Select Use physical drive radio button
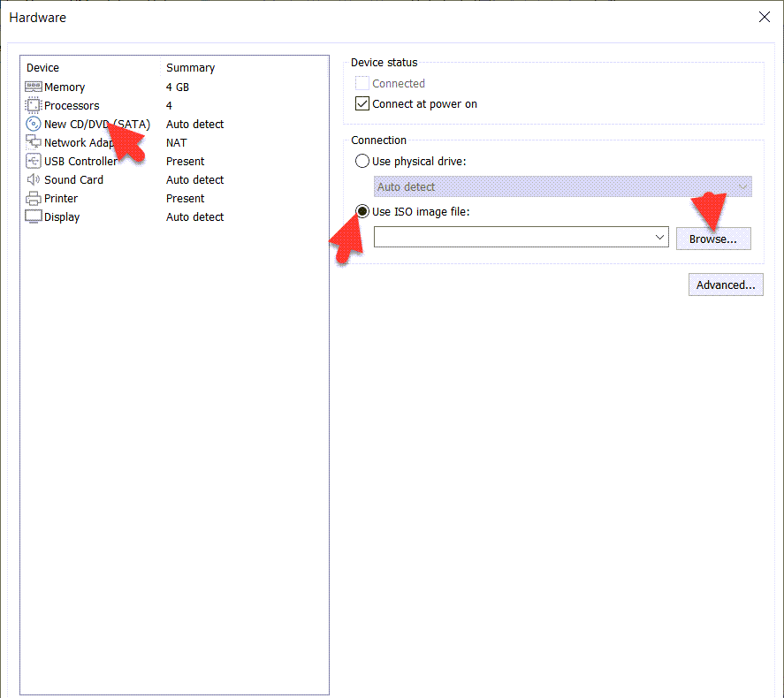The image size is (784, 698). 362,161
